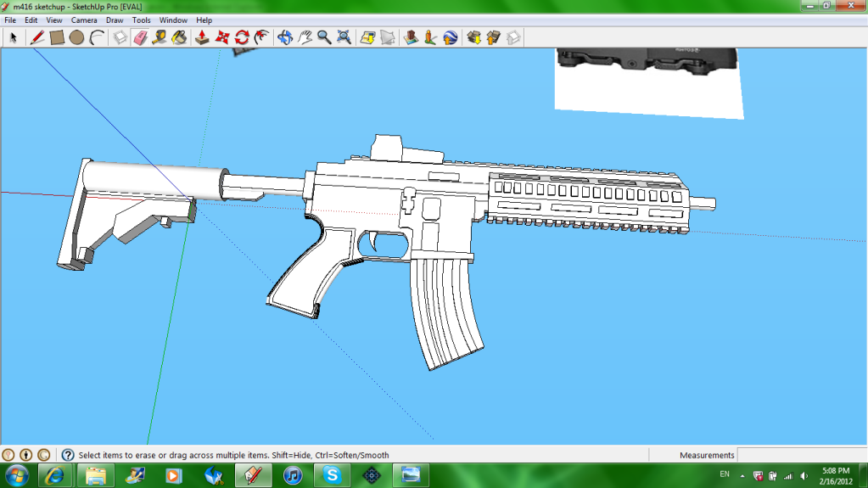Click the Share Component icon
This screenshot has height=488, width=868.
pyautogui.click(x=513, y=37)
